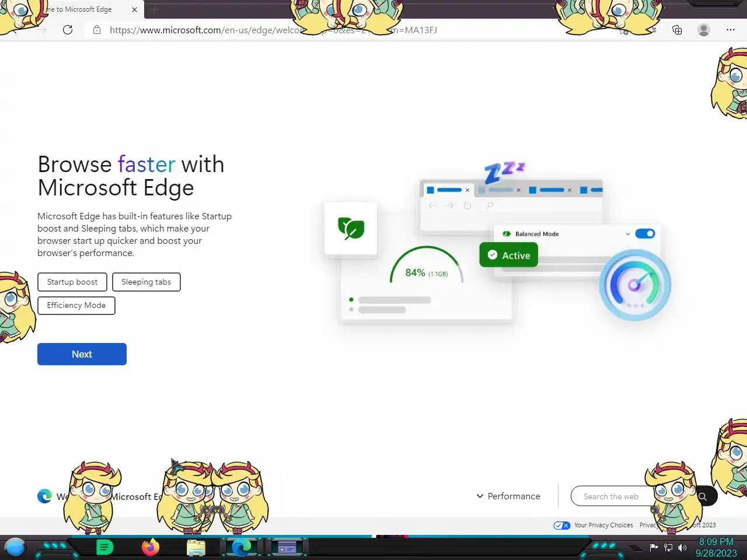This screenshot has height=560, width=747.
Task: View site info via the lock icon
Action: click(97, 30)
